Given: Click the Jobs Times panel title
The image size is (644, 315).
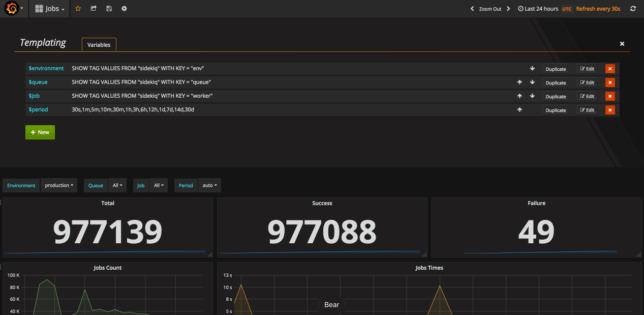Looking at the screenshot, I should (429, 267).
